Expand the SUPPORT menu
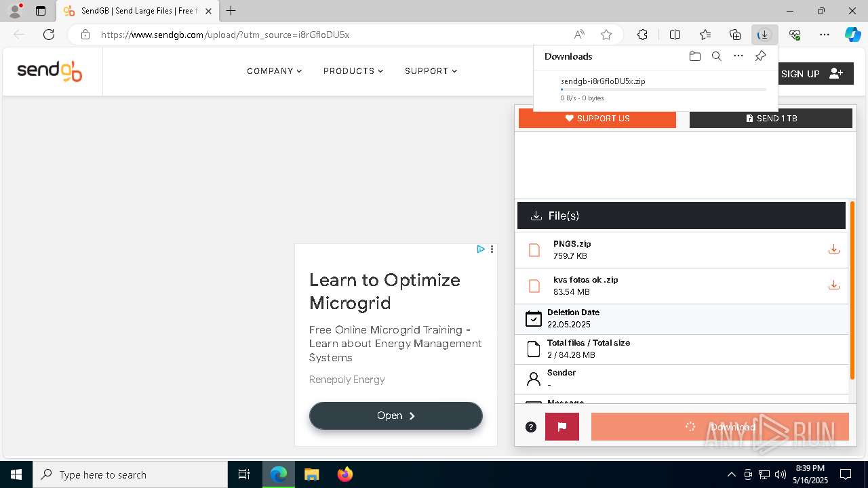 tap(431, 71)
